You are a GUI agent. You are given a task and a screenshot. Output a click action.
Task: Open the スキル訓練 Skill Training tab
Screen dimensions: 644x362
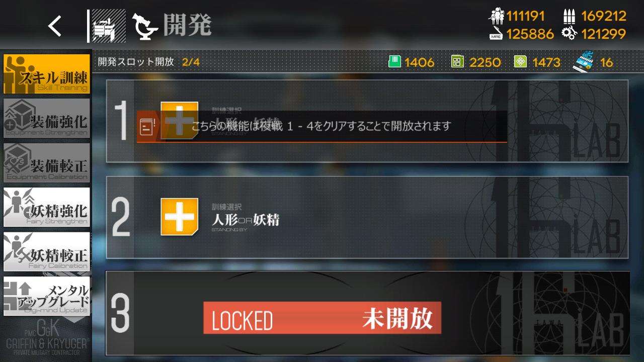coord(47,74)
